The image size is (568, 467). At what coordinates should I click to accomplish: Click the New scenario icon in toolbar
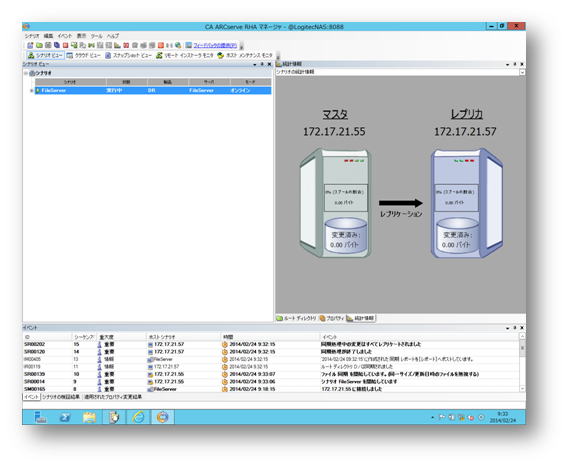click(x=30, y=45)
